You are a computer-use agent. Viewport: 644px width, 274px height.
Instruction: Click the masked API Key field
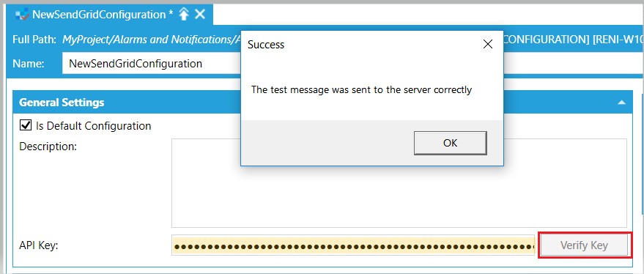[x=353, y=246]
